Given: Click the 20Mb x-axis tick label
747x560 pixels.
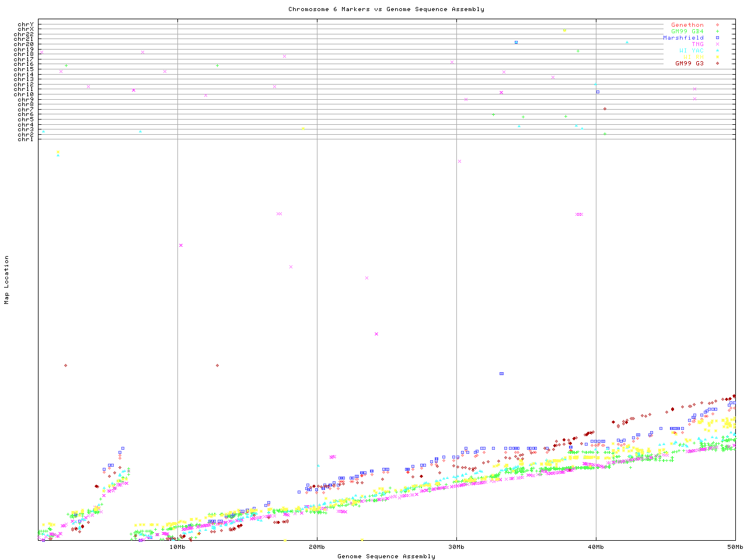Looking at the screenshot, I should pos(317,547).
